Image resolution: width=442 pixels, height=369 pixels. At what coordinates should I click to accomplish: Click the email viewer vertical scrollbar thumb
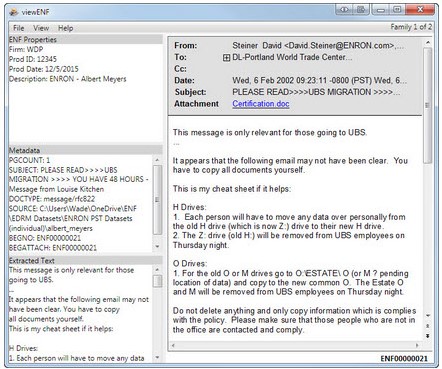pos(428,105)
